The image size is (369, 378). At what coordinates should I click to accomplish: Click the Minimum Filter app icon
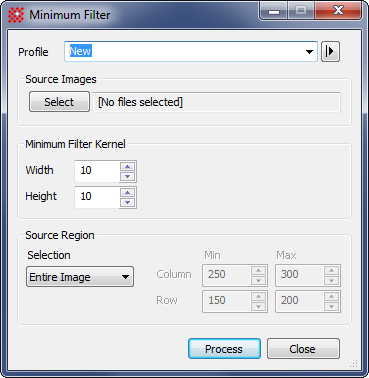[x=16, y=15]
